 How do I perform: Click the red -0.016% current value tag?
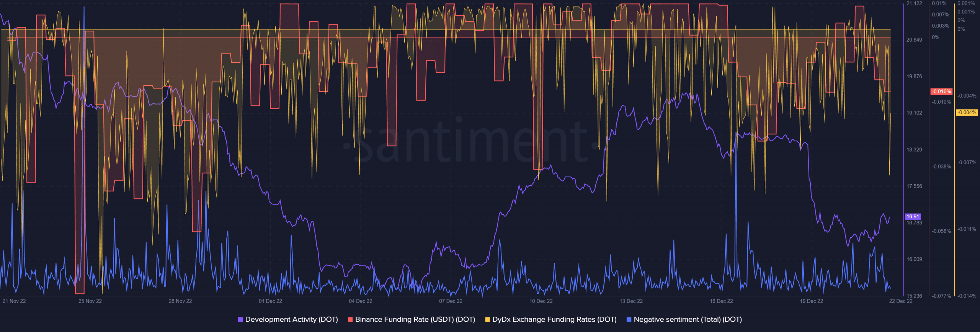tap(941, 92)
